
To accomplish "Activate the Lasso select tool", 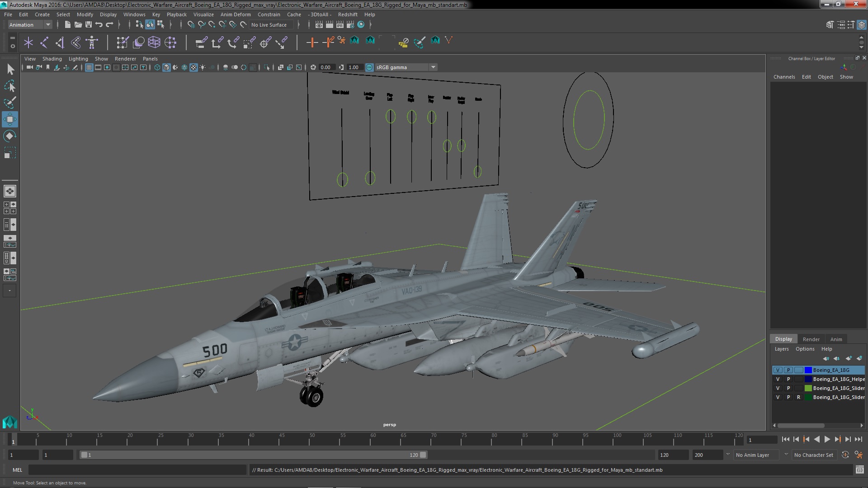I will [x=9, y=86].
